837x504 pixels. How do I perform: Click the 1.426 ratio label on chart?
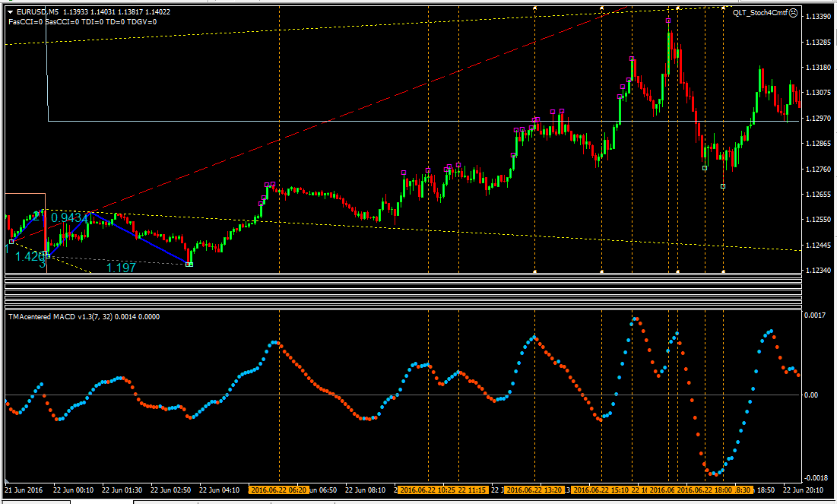(x=30, y=256)
